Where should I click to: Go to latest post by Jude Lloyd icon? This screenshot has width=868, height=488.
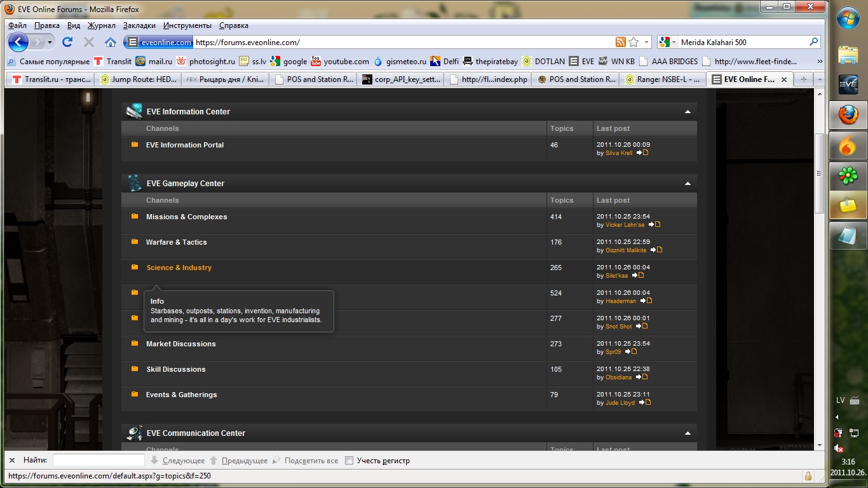[x=645, y=402]
